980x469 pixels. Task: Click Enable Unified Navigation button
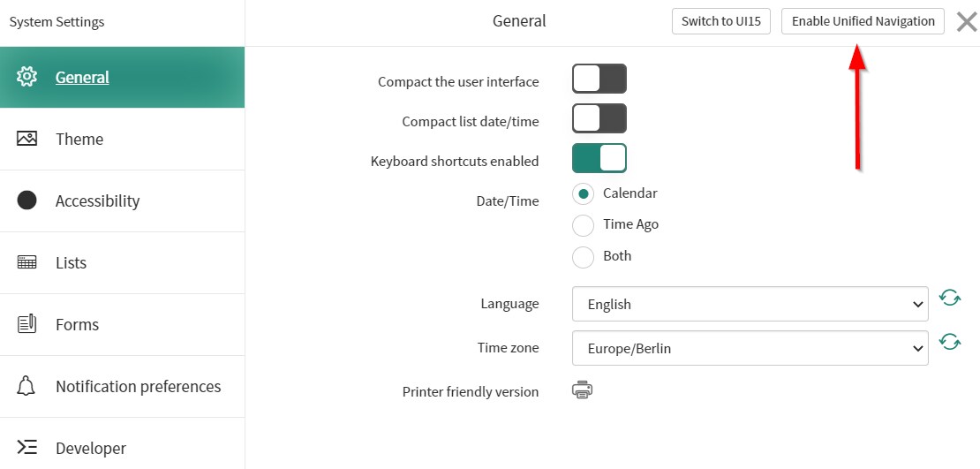click(x=863, y=22)
